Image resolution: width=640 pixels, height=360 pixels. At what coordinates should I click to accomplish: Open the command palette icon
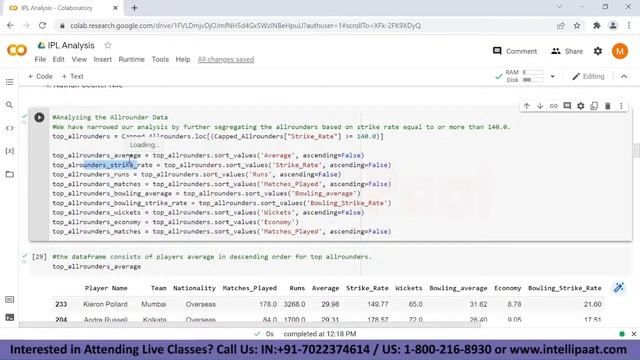pos(9,300)
